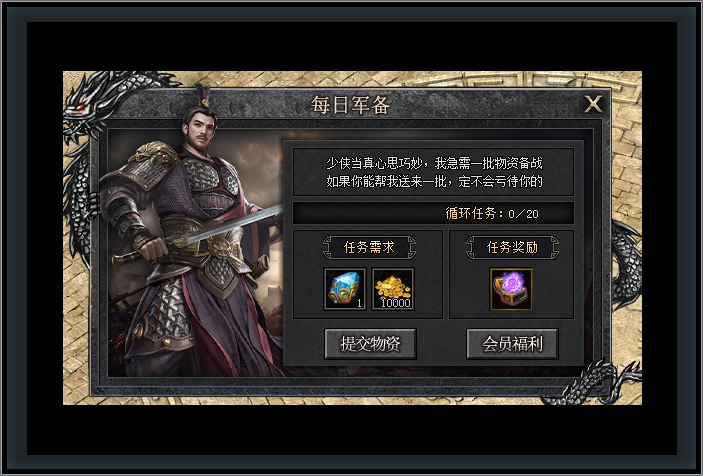Screen dimensions: 703x476
Task: Click the general's face portrait
Action: pyautogui.click(x=202, y=130)
